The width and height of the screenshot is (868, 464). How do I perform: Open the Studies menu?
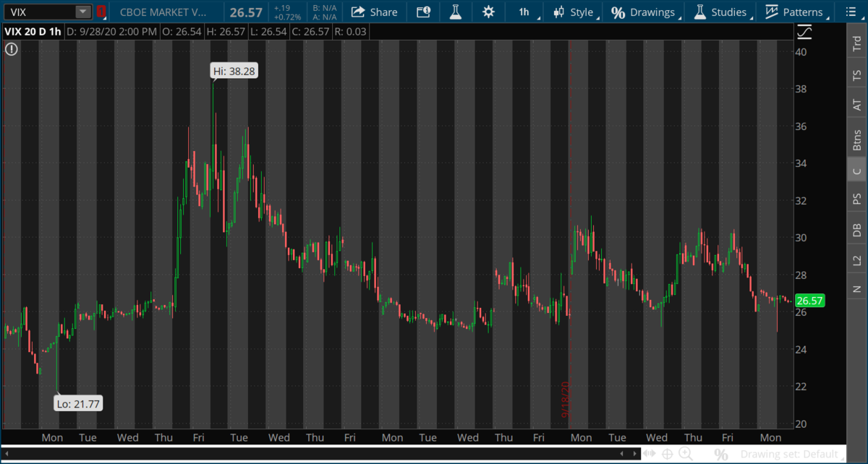click(x=720, y=12)
